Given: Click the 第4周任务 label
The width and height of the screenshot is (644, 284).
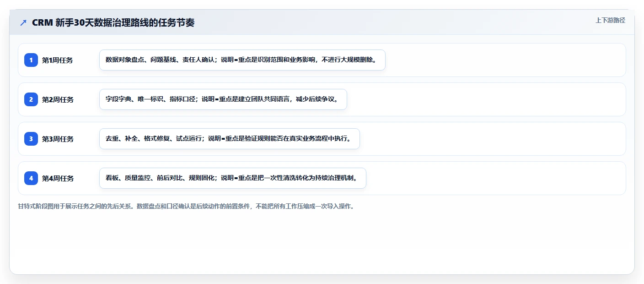Looking at the screenshot, I should [58, 178].
